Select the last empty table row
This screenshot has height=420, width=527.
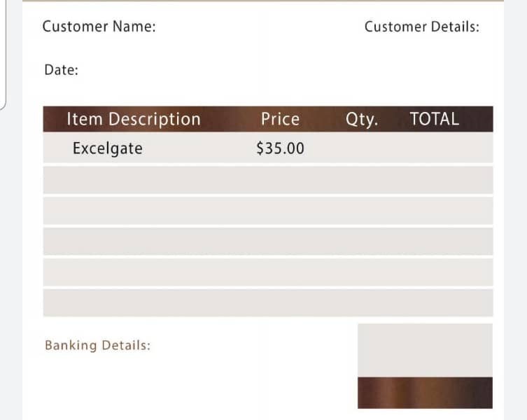pyautogui.click(x=268, y=302)
